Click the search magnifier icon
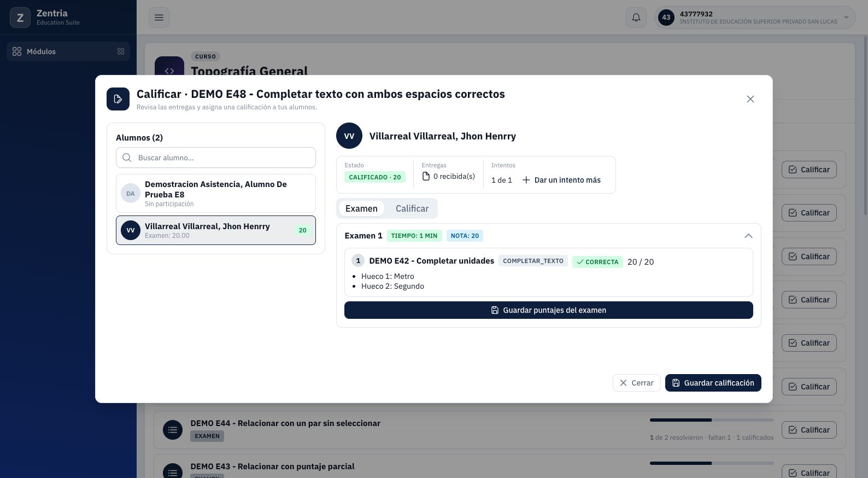Screen dimensions: 868x478 (127, 158)
